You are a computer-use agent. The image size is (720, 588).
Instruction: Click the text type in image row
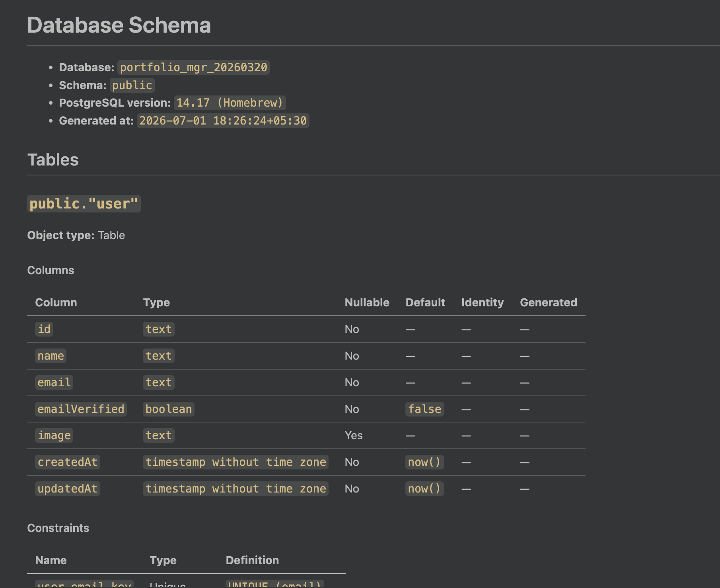pyautogui.click(x=158, y=435)
